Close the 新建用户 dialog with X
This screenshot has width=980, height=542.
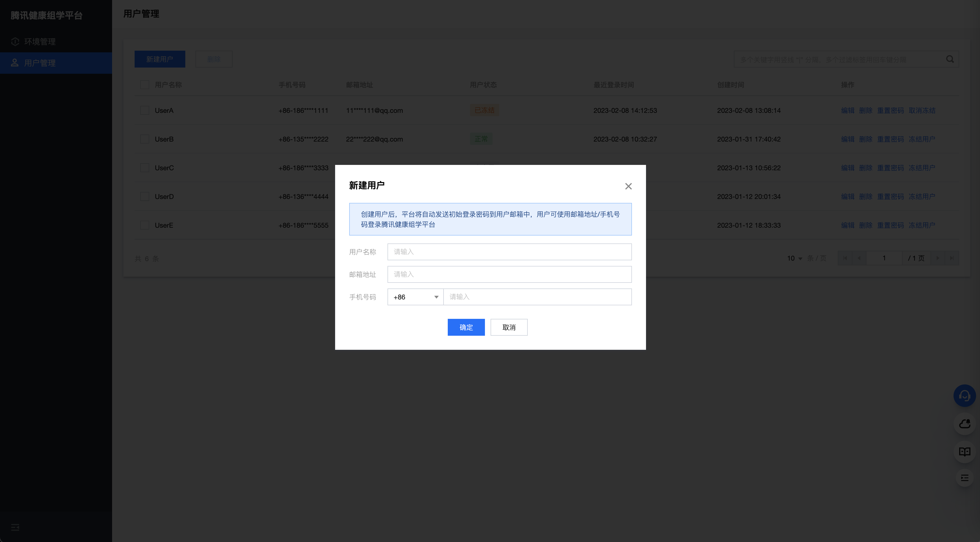tap(628, 186)
